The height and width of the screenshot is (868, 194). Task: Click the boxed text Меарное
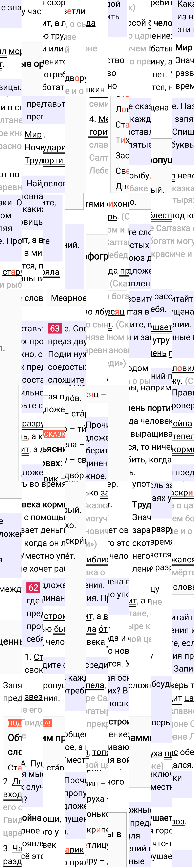pyautogui.click(x=68, y=298)
